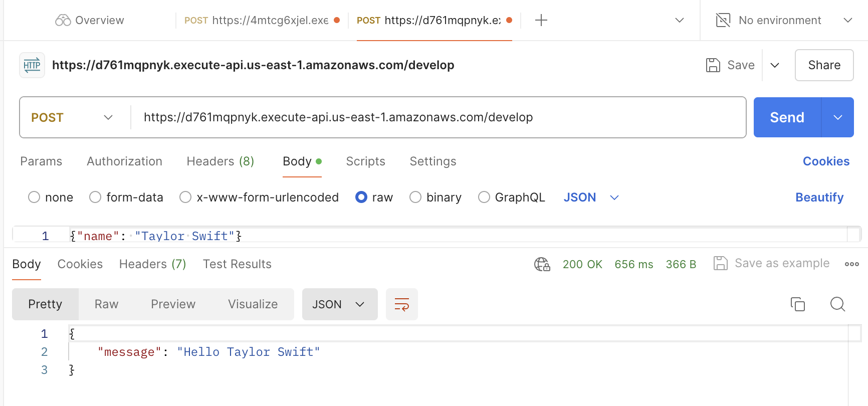Screen dimensions: 868x406
Task: Open the POST method dropdown
Action: [73, 117]
